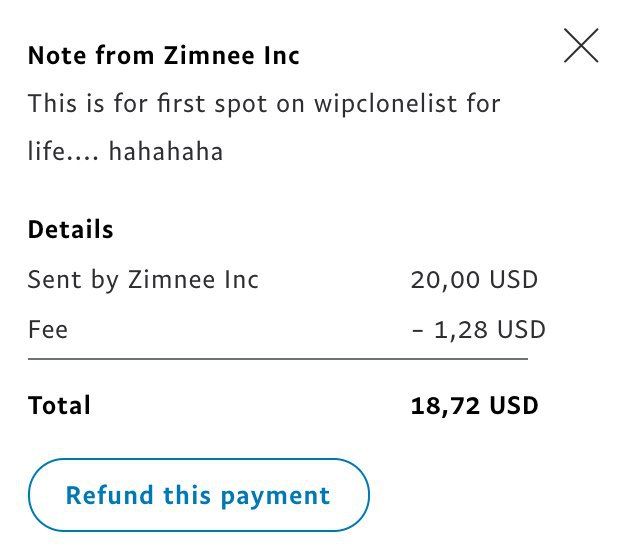Image resolution: width=624 pixels, height=560 pixels.
Task: Click the 'life.... hahahaha' note line
Action: click(x=125, y=152)
